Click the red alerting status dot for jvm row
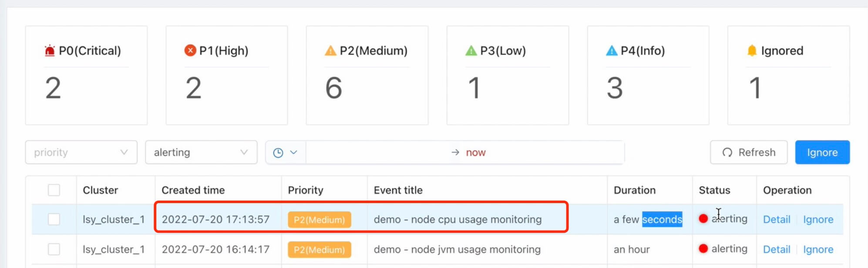The height and width of the screenshot is (268, 868). coord(703,249)
